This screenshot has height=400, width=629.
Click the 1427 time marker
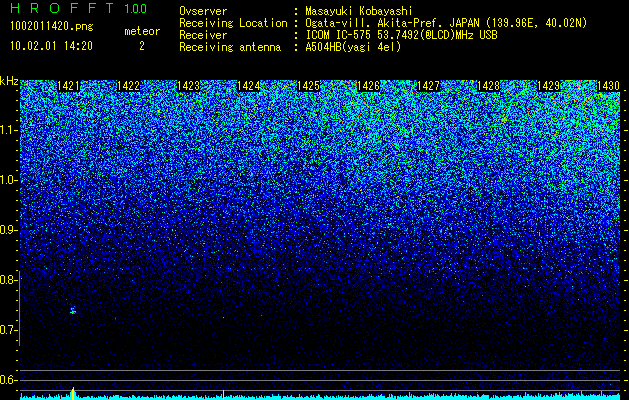pos(428,86)
